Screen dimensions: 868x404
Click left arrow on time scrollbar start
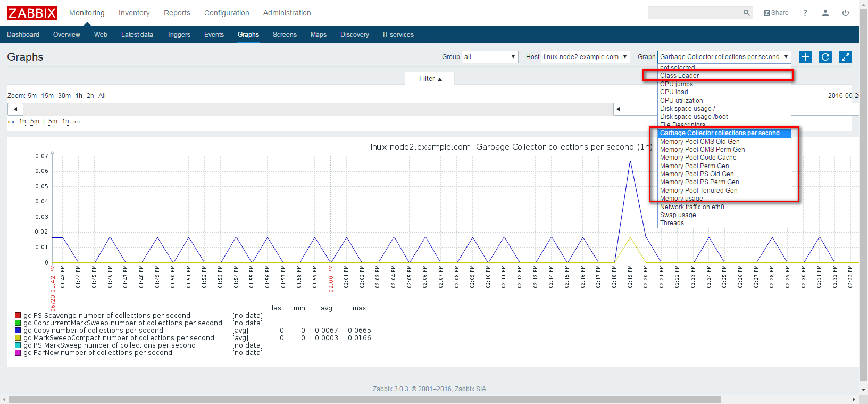point(15,109)
